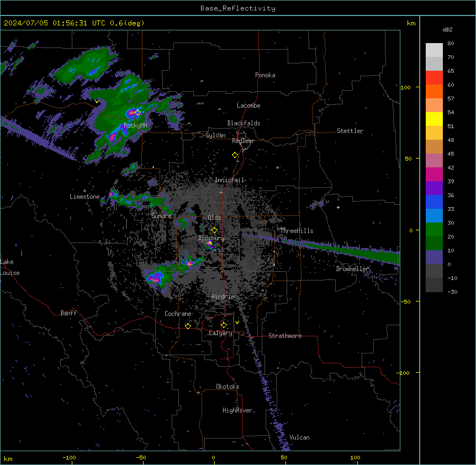Click the 0 tick on the horizontal axis
The width and height of the screenshot is (476, 465).
[213, 457]
